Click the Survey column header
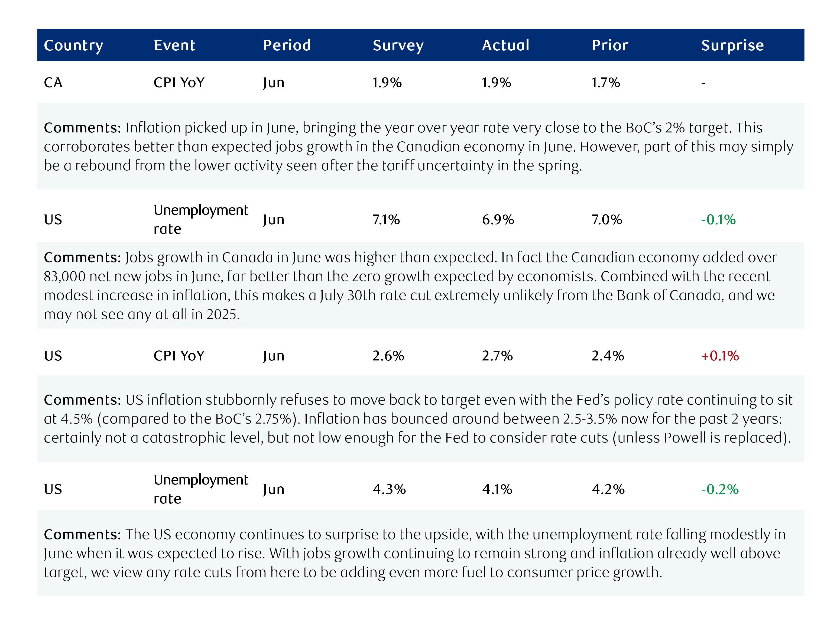Viewport: 840px width, 631px height. click(398, 45)
